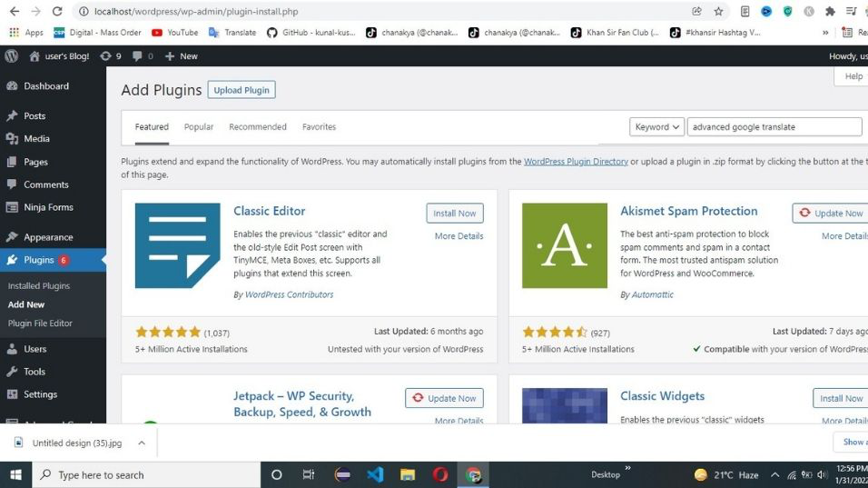Bookmark this page with the star icon
868x488 pixels.
718,11
